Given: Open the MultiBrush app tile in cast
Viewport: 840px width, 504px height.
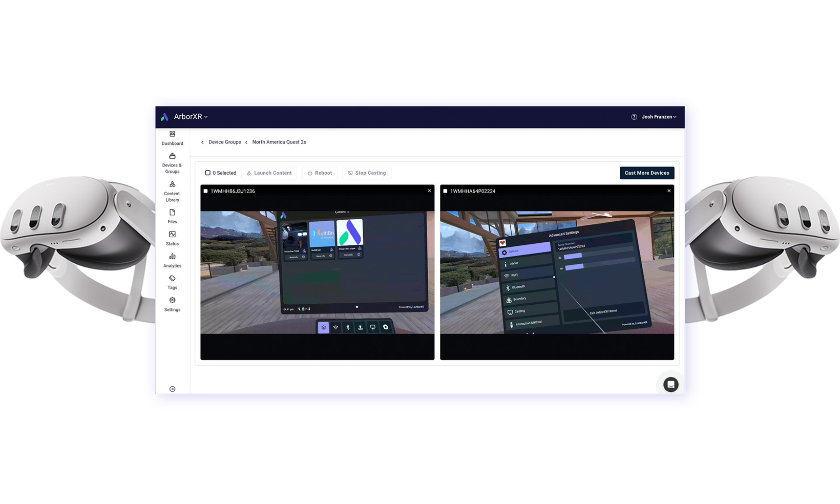Looking at the screenshot, I should [322, 240].
